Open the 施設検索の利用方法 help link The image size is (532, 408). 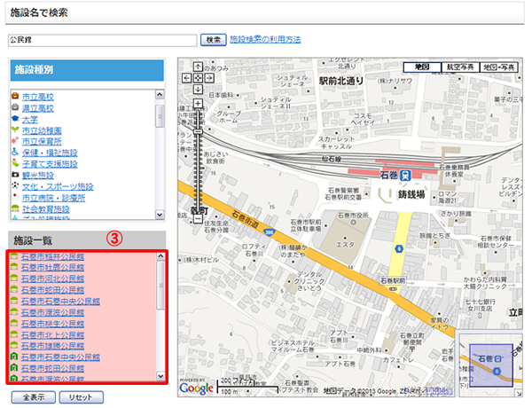[265, 40]
